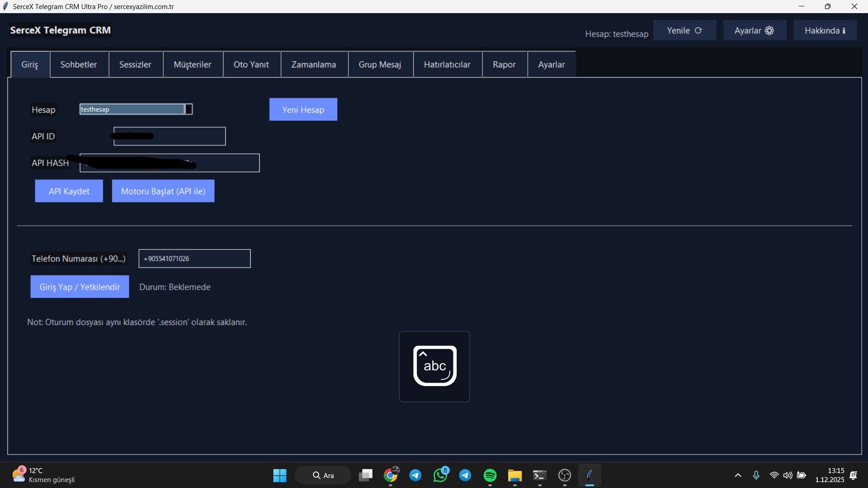
Task: Open File Explorer folder icon
Action: pyautogui.click(x=515, y=475)
